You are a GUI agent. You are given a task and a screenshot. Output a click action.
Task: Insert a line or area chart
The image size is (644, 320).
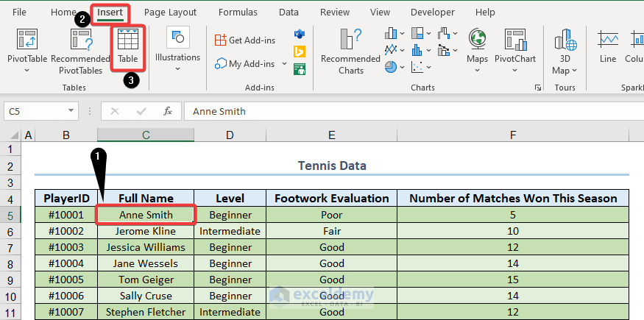(391, 50)
